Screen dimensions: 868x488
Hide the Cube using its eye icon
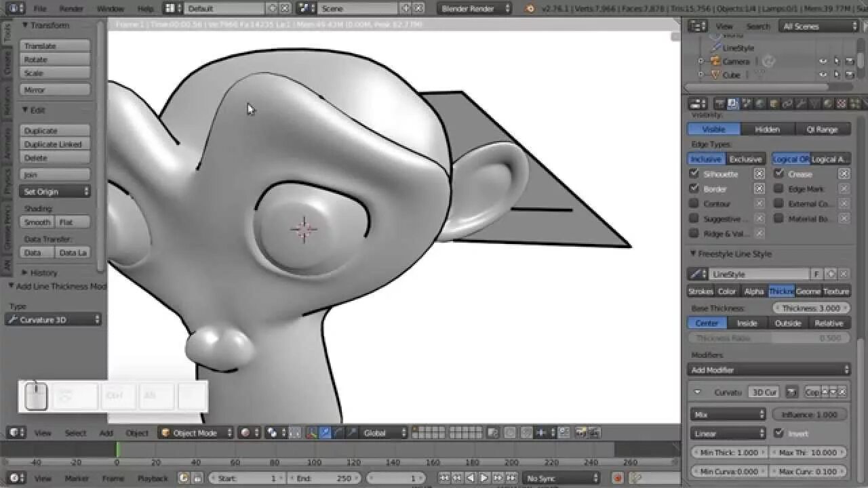(823, 75)
